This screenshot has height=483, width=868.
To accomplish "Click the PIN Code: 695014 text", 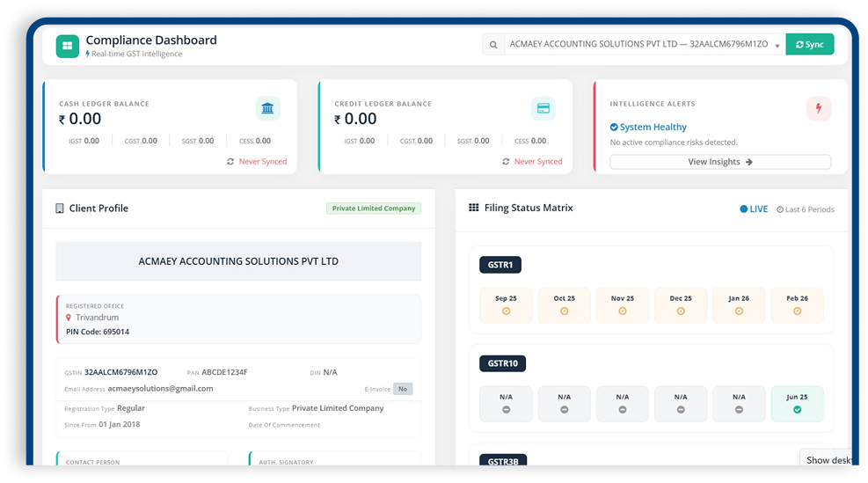I will (98, 332).
